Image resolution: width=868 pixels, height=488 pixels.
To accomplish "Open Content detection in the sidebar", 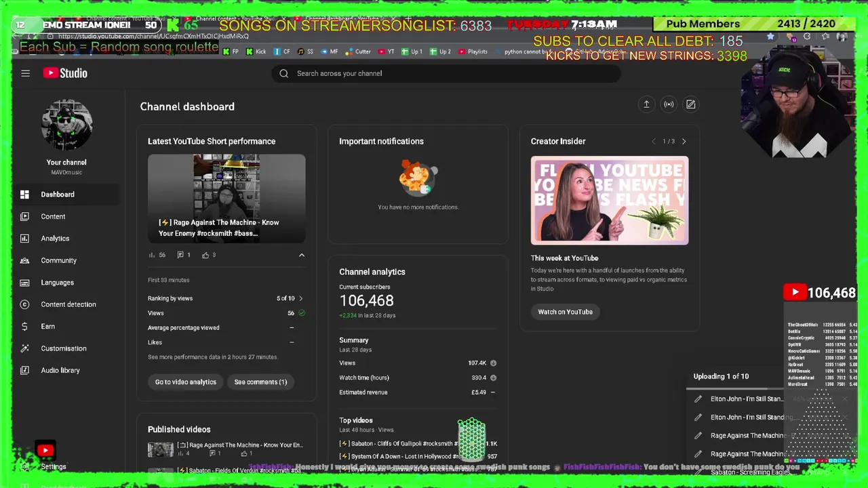I will coord(66,304).
